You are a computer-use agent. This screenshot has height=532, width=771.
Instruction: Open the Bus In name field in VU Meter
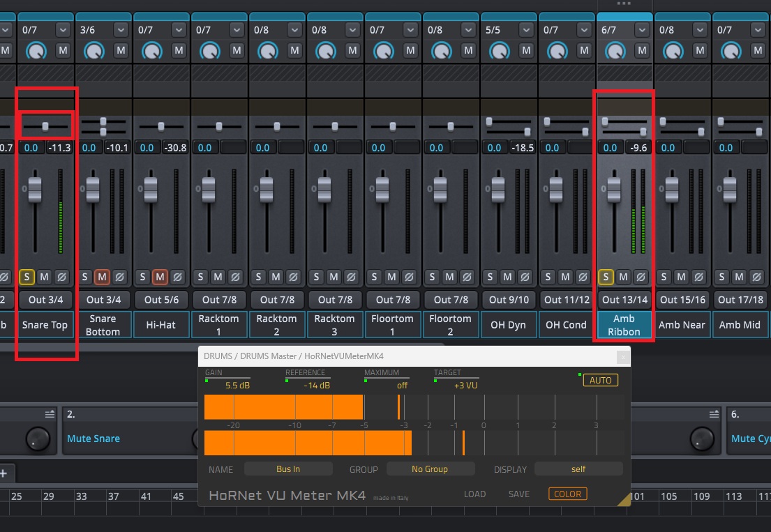pyautogui.click(x=288, y=469)
